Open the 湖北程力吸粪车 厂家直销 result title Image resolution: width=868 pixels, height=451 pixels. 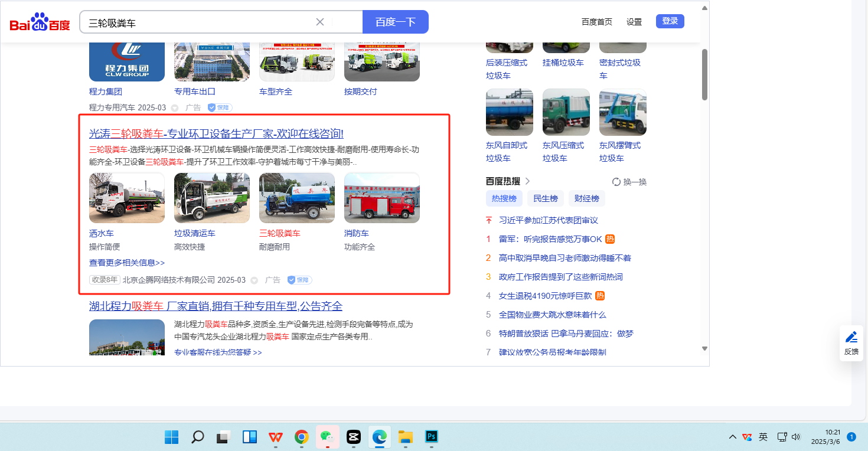pyautogui.click(x=216, y=306)
